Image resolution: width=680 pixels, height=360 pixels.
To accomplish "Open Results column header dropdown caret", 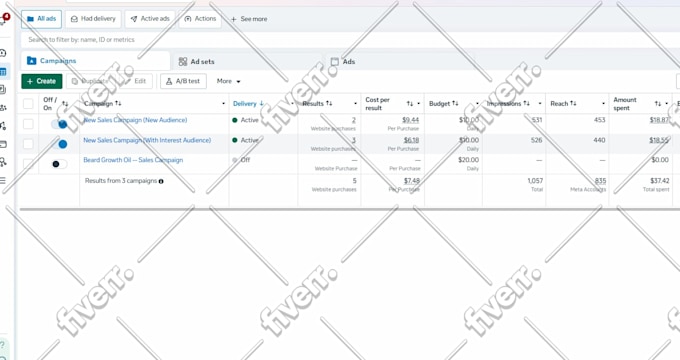I will tap(355, 104).
